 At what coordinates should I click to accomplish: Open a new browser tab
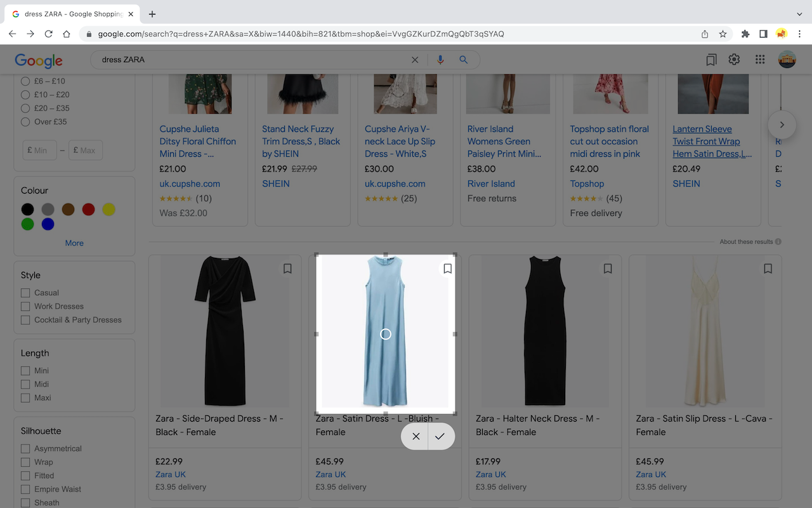152,14
